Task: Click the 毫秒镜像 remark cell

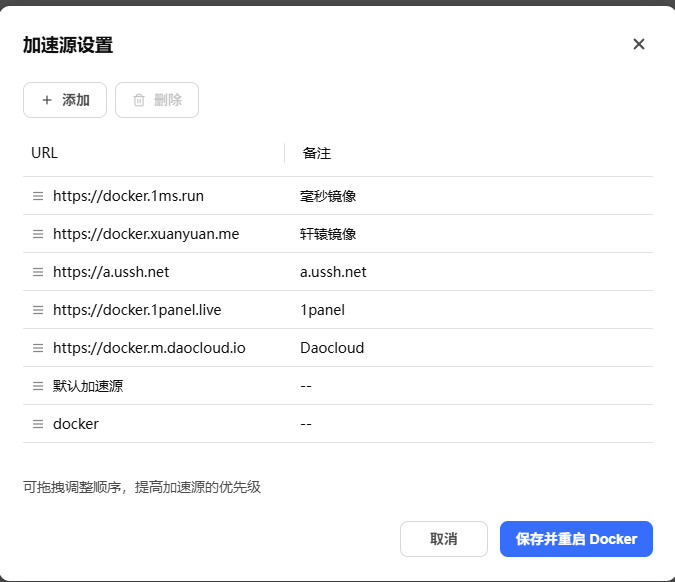Action: pyautogui.click(x=328, y=196)
